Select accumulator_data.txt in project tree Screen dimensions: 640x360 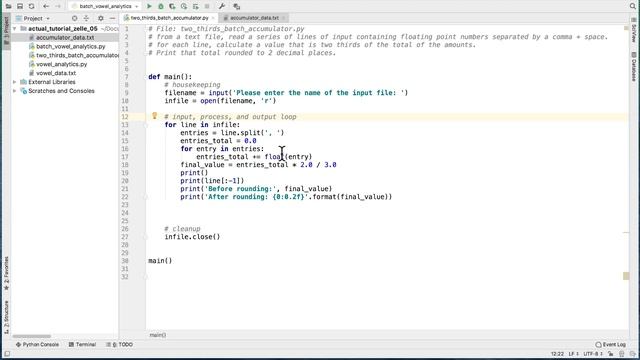point(65,38)
